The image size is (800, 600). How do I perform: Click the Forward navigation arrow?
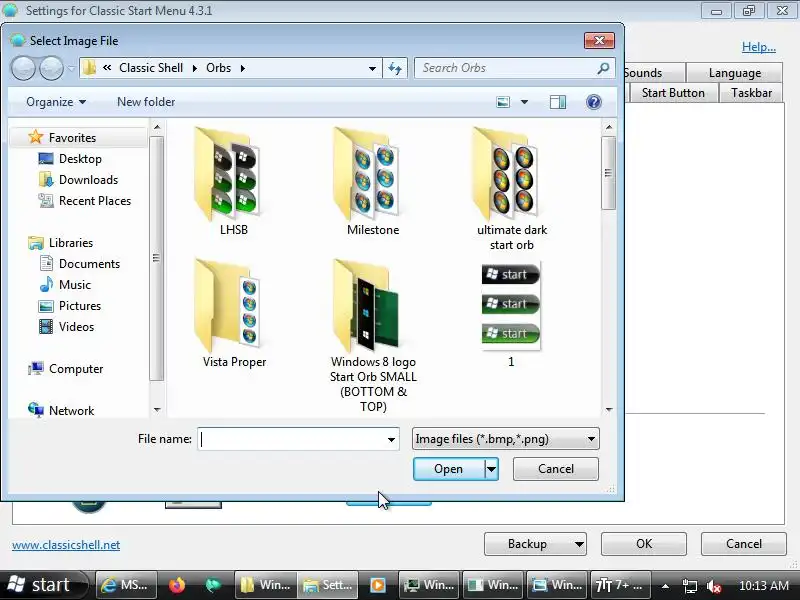[x=52, y=68]
